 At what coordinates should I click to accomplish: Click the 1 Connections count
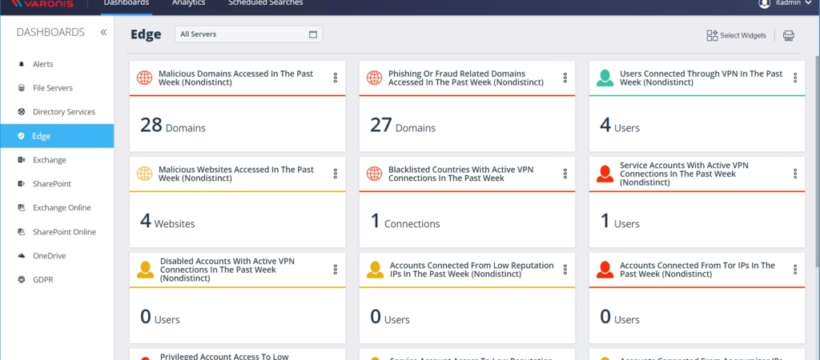(405, 222)
